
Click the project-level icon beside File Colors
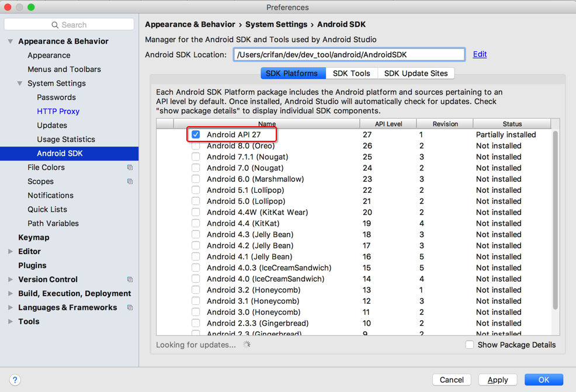click(x=130, y=168)
